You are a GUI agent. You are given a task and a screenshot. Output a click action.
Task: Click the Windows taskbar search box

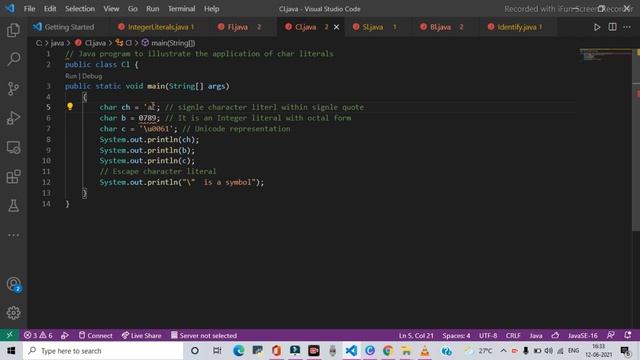(x=103, y=351)
